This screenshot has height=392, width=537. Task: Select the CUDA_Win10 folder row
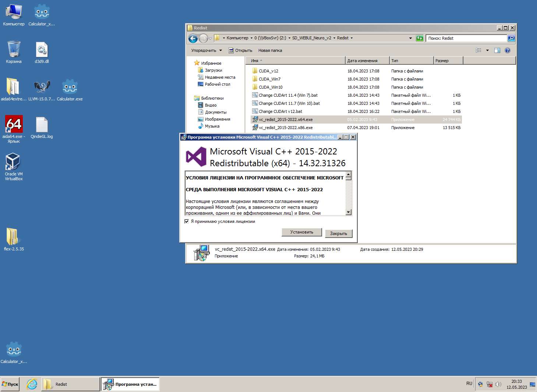[356, 87]
